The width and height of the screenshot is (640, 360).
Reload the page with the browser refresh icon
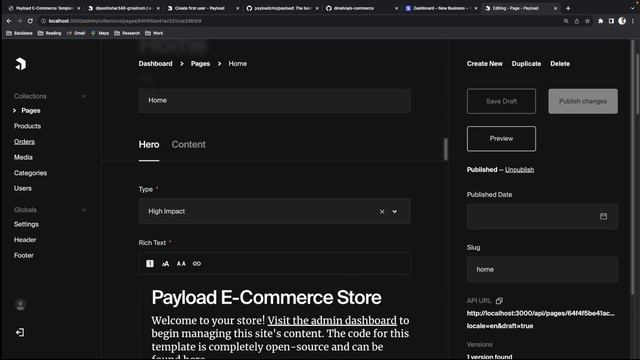tap(30, 21)
